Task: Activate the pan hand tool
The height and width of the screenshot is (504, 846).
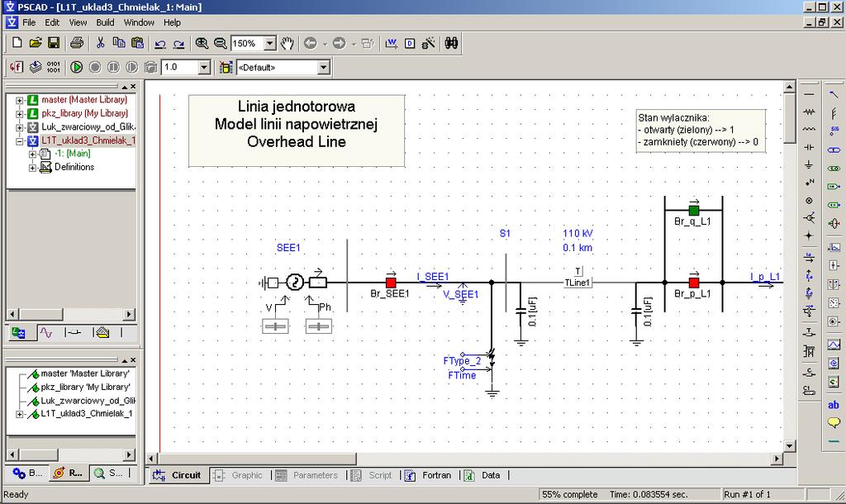Action: pyautogui.click(x=288, y=43)
